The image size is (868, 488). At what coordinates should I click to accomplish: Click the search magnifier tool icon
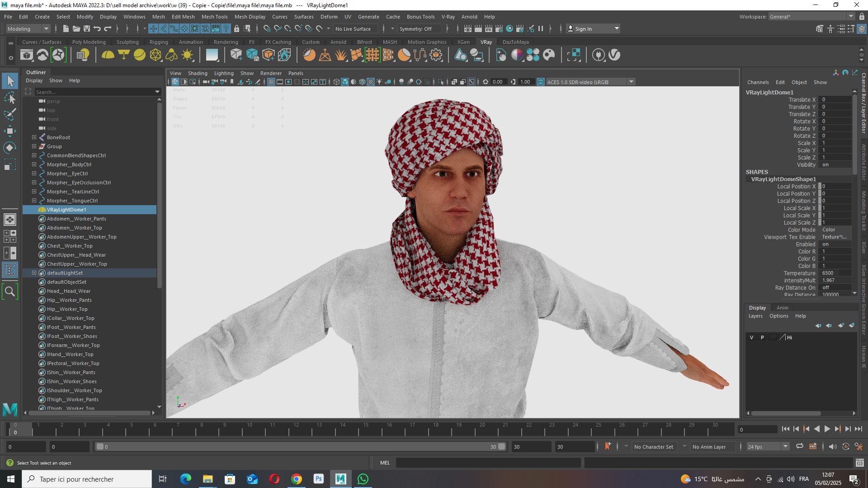point(10,291)
